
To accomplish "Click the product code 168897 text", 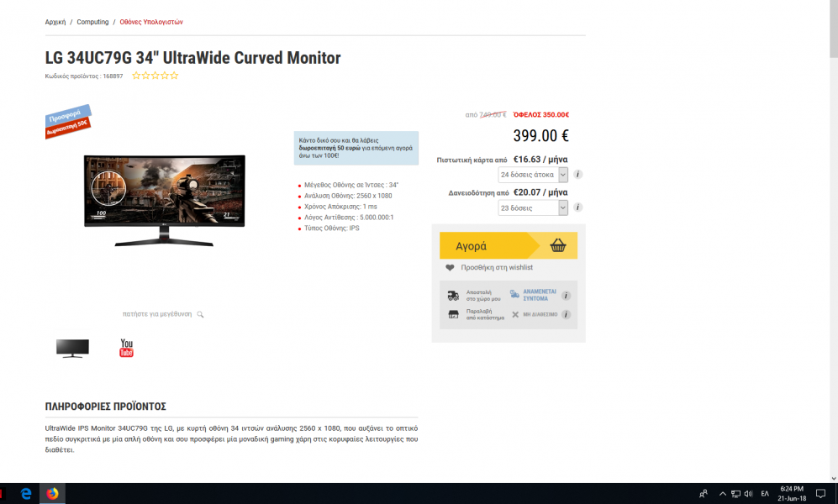I will [84, 76].
